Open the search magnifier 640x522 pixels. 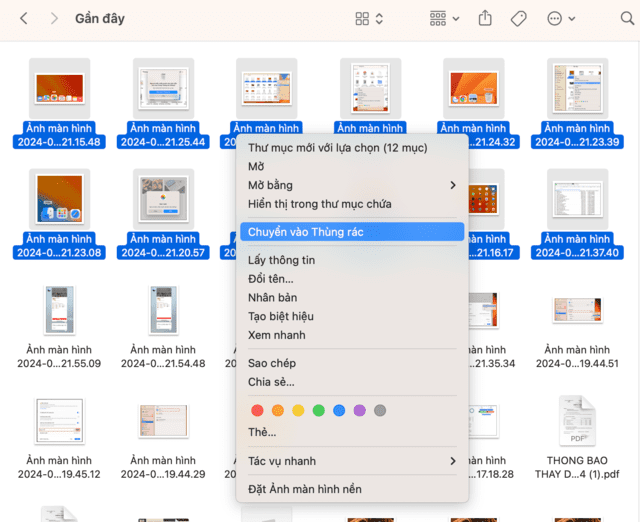pyautogui.click(x=627, y=18)
